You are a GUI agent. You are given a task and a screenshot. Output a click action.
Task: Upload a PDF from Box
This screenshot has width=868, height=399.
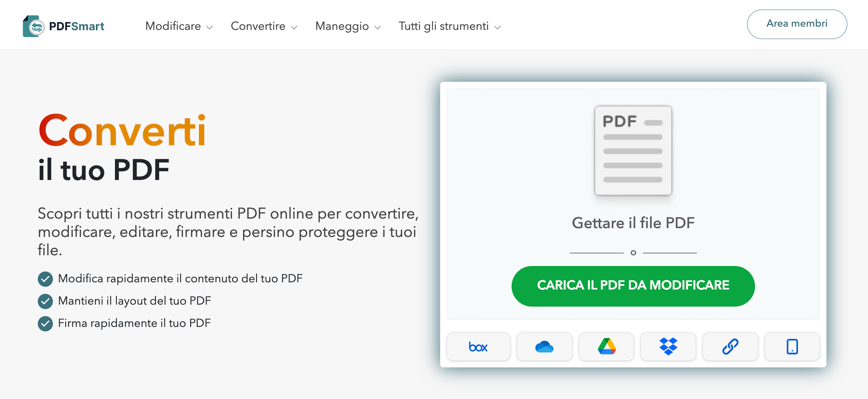pos(479,346)
